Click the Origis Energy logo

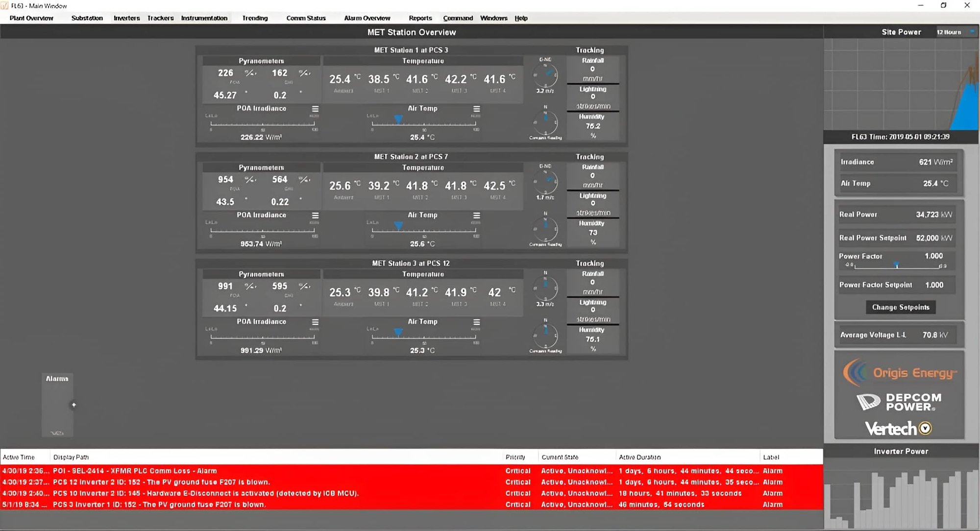(901, 372)
